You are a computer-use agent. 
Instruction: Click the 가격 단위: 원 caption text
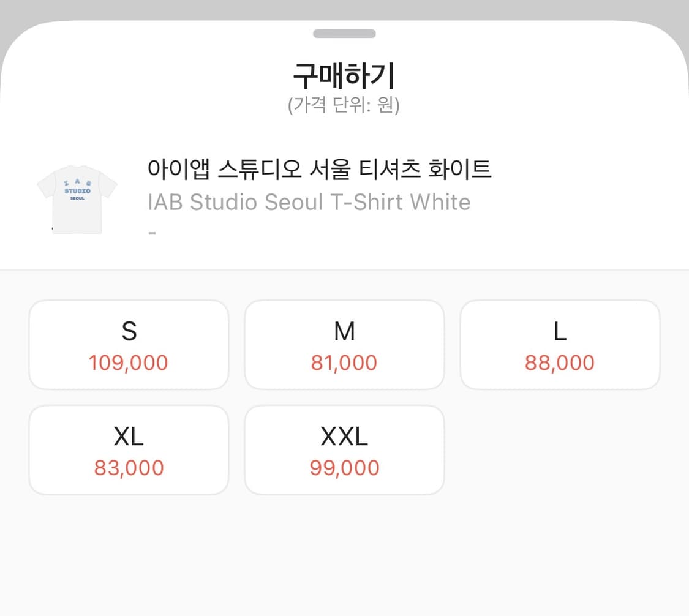[344, 105]
